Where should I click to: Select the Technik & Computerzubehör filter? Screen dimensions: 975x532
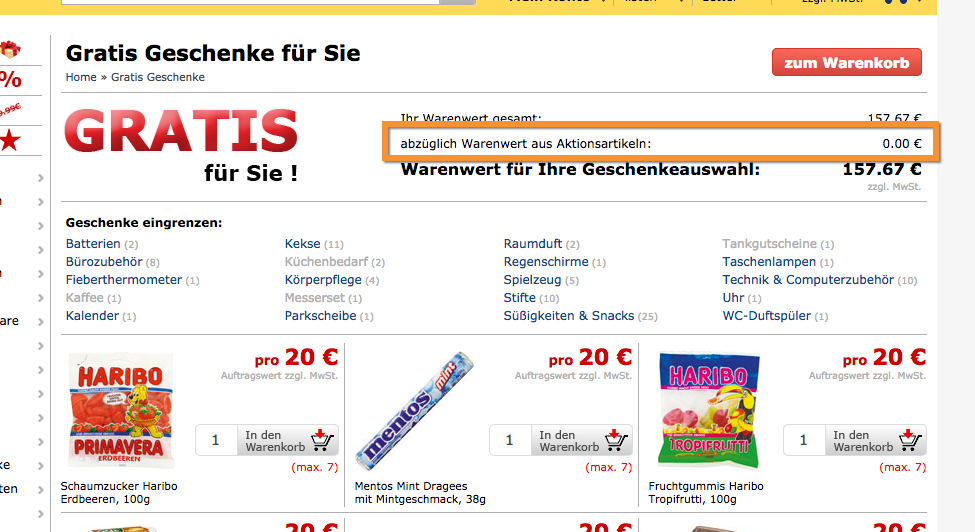(808, 280)
